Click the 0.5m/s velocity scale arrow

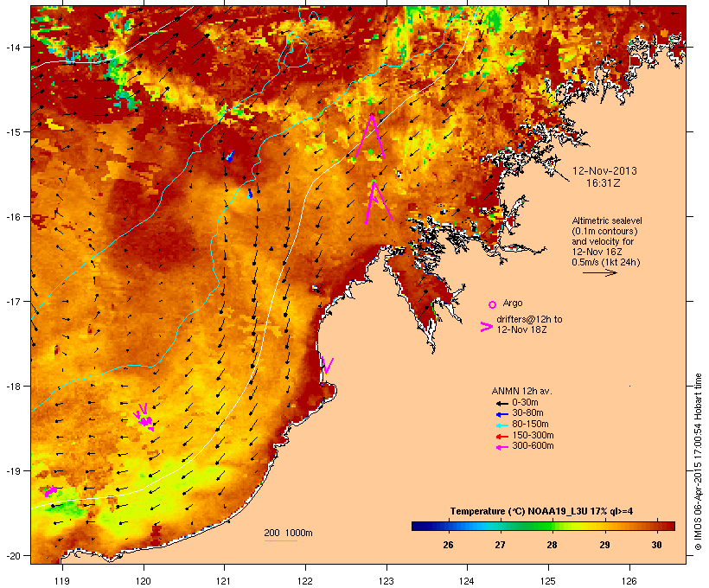[x=599, y=272]
